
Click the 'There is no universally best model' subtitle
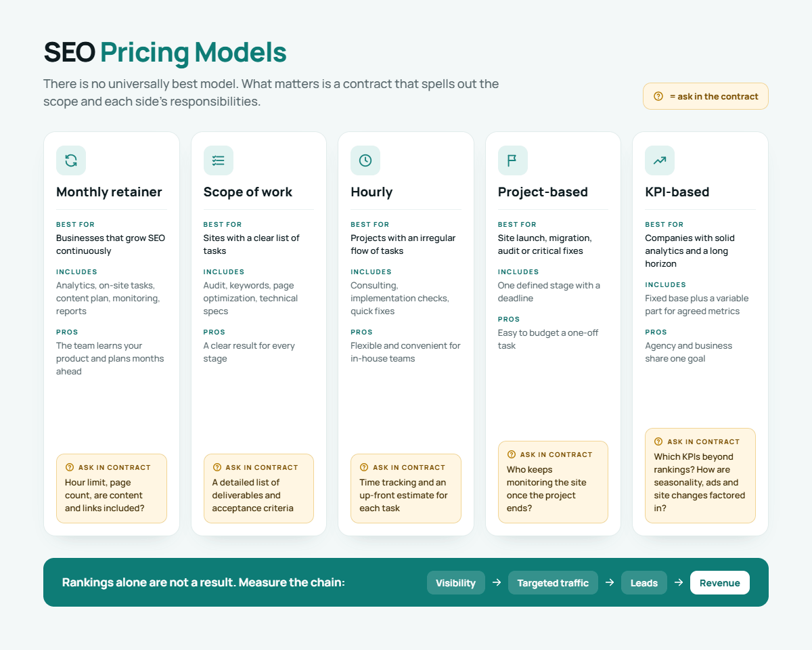[x=271, y=93]
